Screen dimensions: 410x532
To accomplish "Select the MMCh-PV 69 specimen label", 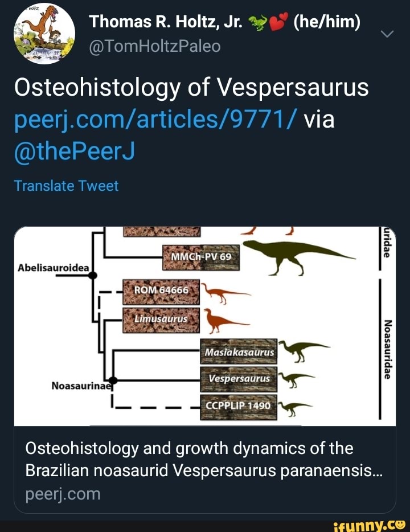I will pos(202,256).
